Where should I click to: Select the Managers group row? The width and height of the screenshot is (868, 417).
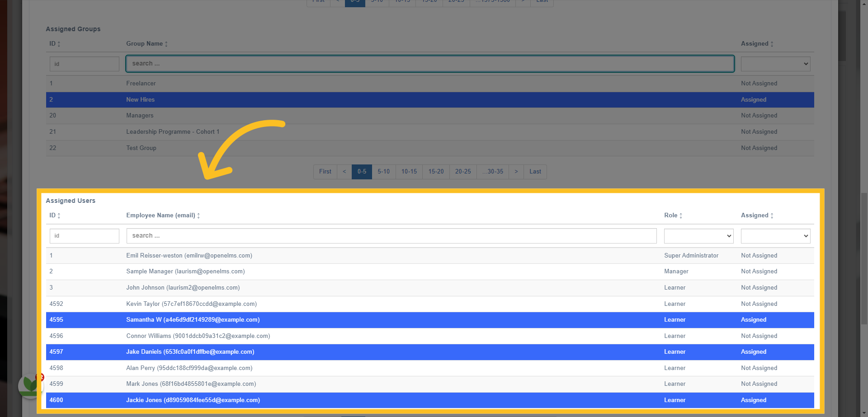point(430,116)
